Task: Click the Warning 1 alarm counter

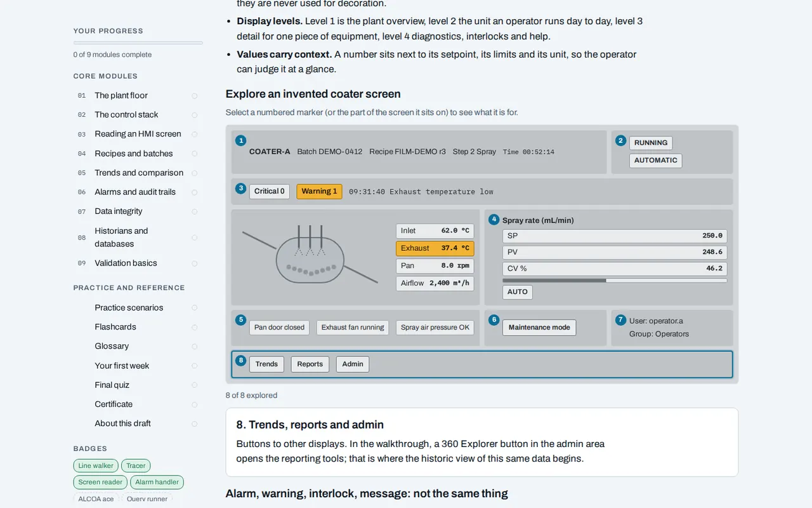Action: (x=319, y=192)
